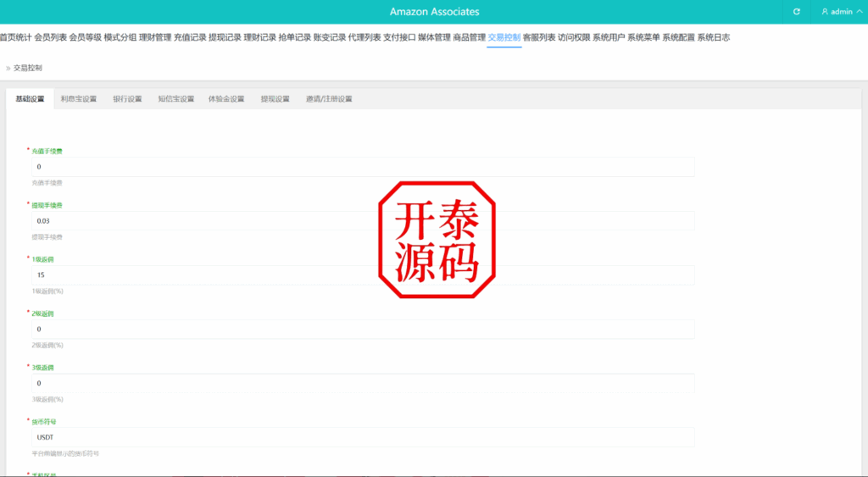The image size is (868, 477).
Task: Open the 系统用户 menu item
Action: (x=609, y=37)
